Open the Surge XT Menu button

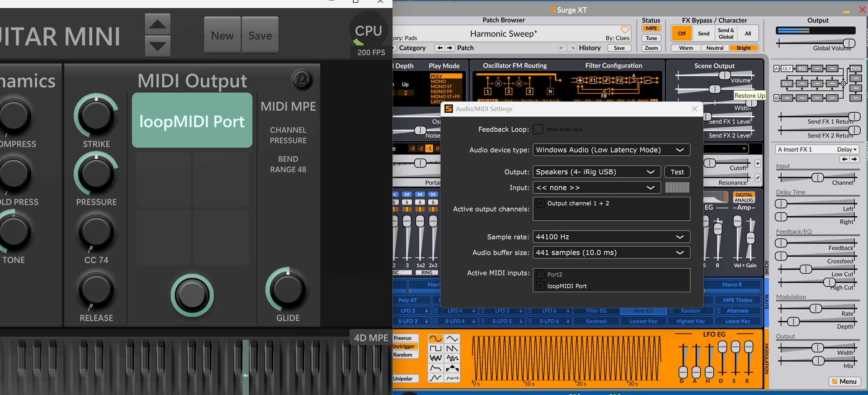click(844, 381)
